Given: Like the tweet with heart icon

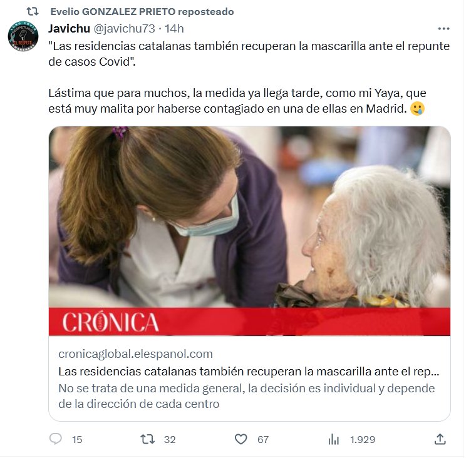Looking at the screenshot, I should [x=241, y=439].
